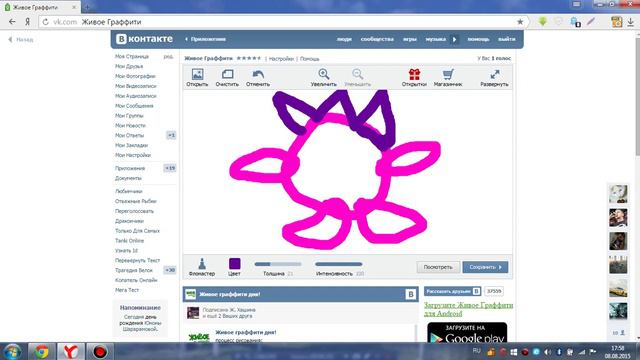
Task: Click the Рассказать друзьям share button
Action: point(452,291)
